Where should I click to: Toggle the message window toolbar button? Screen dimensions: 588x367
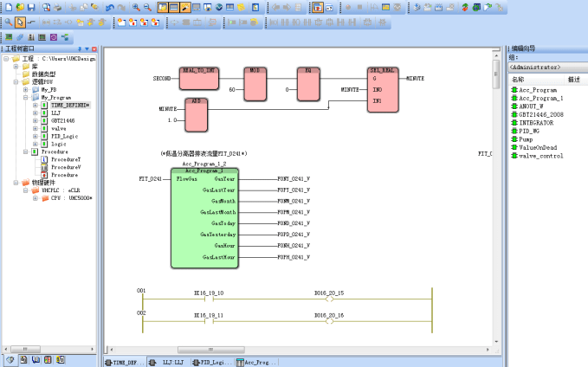[173, 7]
